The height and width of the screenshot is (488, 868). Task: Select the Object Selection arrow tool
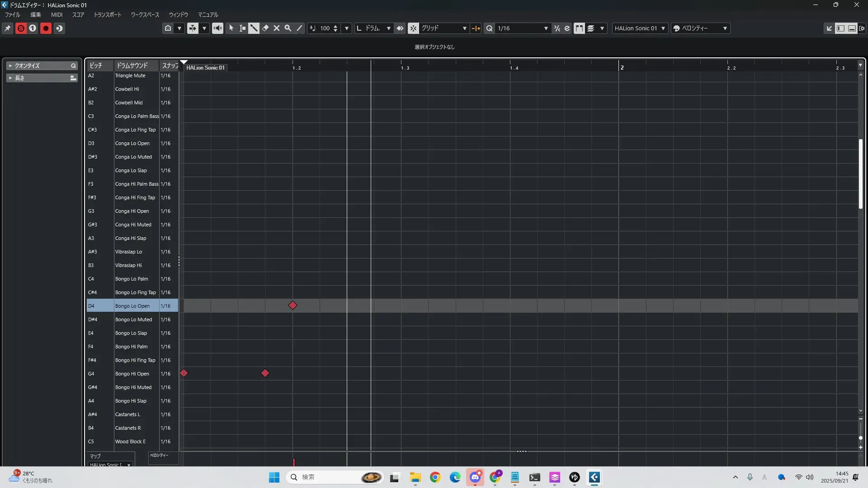(231, 28)
